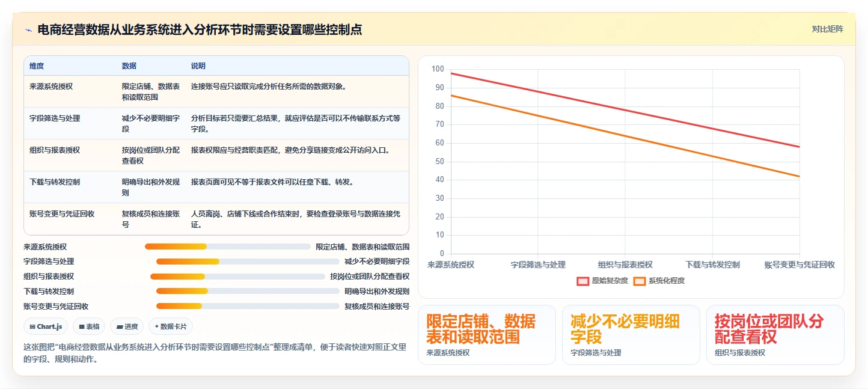Select the Chart.js chip
The width and height of the screenshot is (868, 389).
point(46,326)
